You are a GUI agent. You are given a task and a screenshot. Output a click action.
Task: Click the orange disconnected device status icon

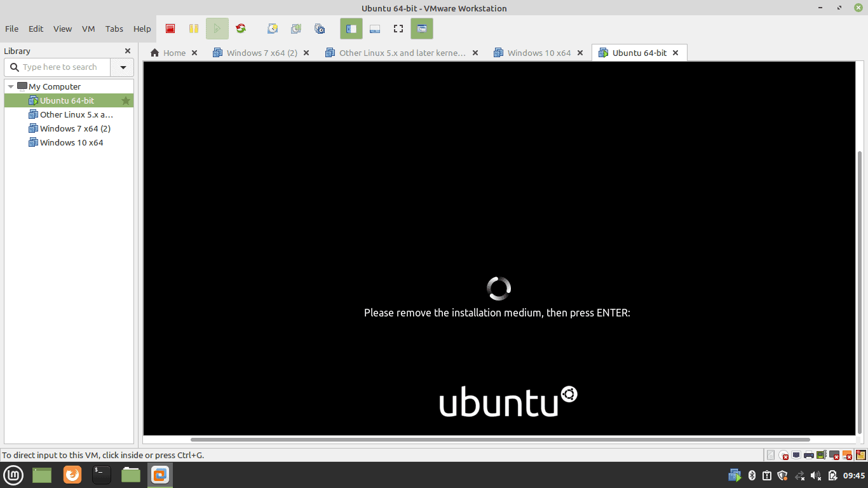[847, 455]
